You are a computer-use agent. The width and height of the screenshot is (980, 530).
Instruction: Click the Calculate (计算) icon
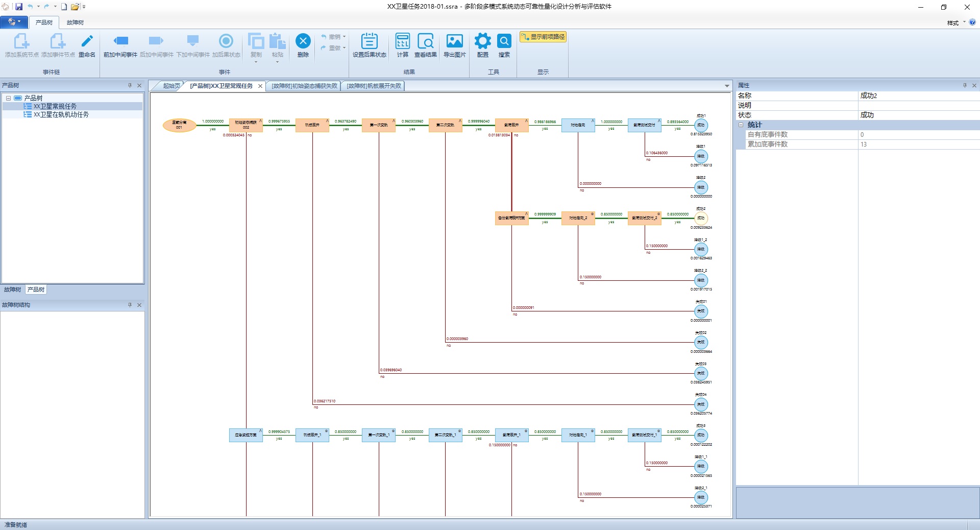coord(403,41)
